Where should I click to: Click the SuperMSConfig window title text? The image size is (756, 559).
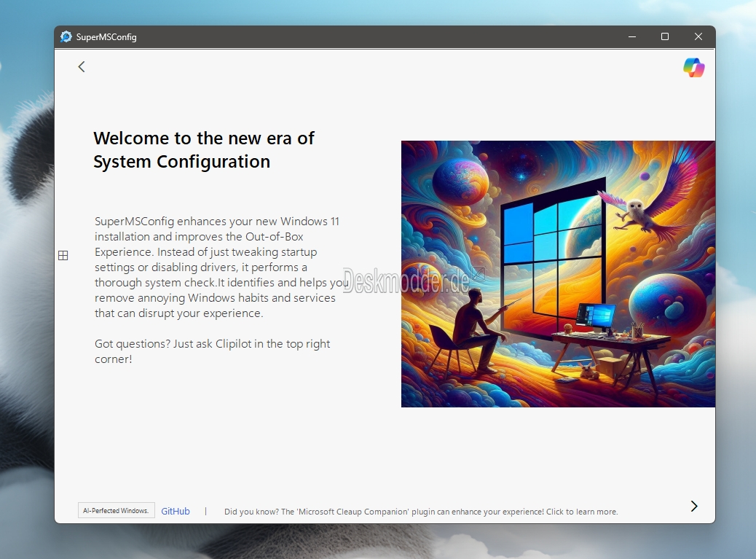pyautogui.click(x=106, y=37)
